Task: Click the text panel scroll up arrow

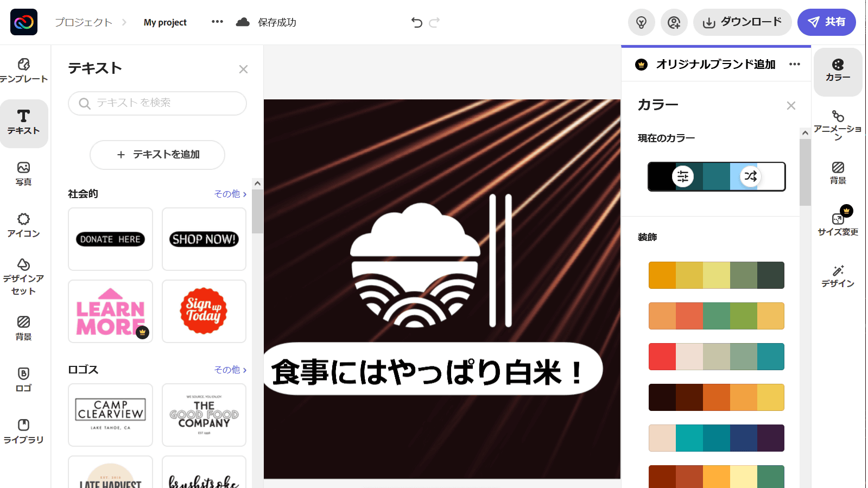Action: 257,183
